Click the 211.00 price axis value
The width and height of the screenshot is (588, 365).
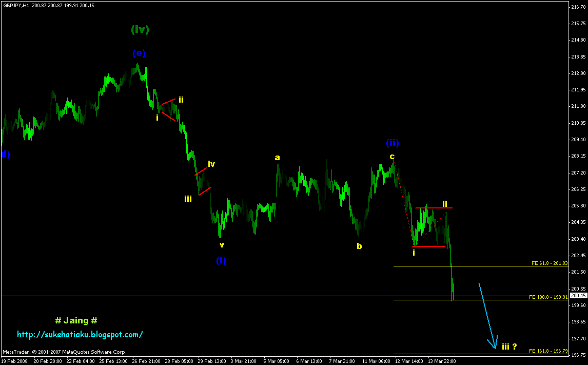(x=578, y=106)
